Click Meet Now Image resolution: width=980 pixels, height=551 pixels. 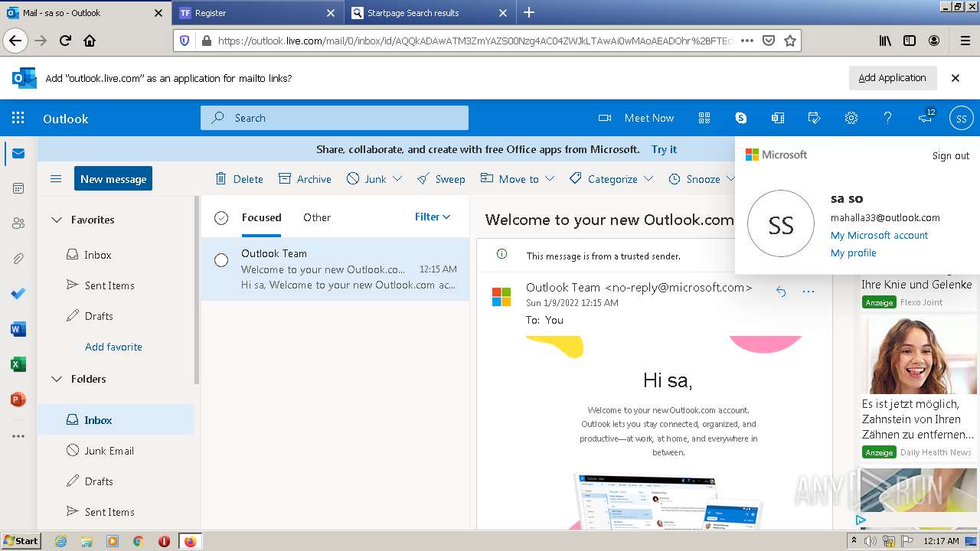[x=636, y=118]
